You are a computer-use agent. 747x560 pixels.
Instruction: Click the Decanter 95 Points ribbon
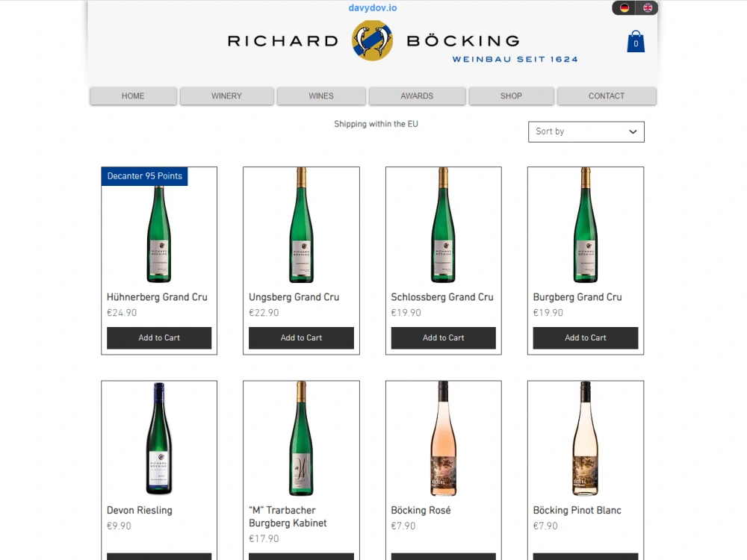pos(144,176)
